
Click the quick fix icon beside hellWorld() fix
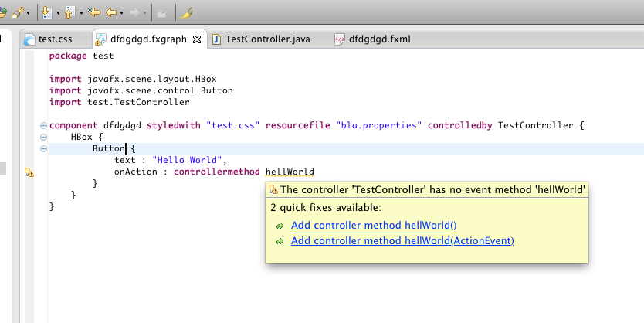(280, 226)
